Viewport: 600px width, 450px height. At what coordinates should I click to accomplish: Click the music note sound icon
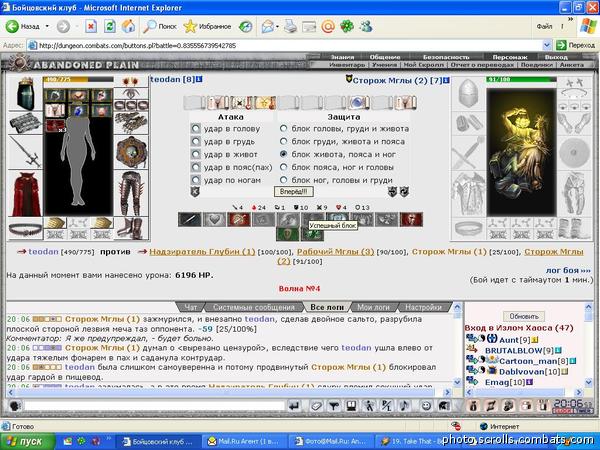pyautogui.click(x=404, y=406)
